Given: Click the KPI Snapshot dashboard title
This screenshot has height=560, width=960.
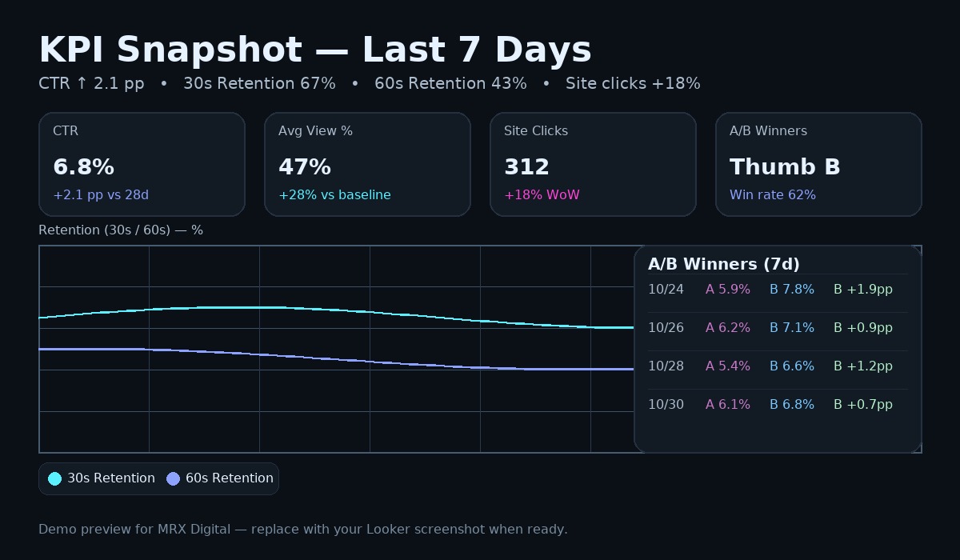Looking at the screenshot, I should pyautogui.click(x=314, y=49).
